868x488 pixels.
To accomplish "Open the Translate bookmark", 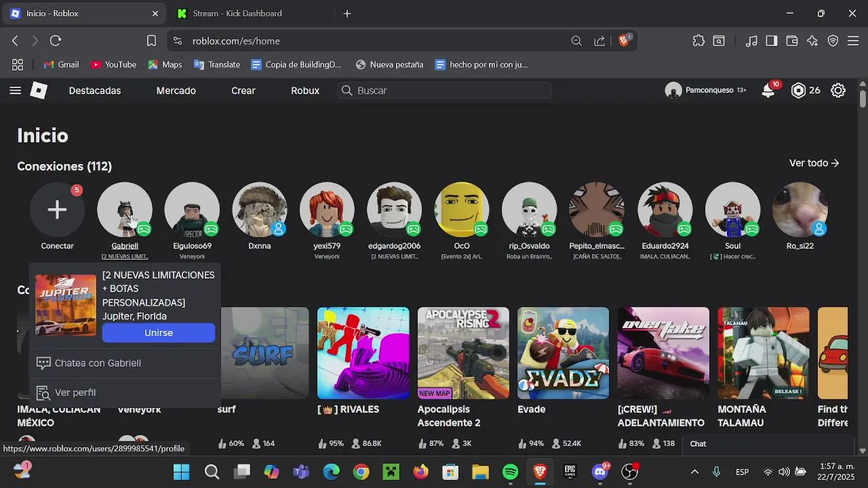I will pos(217,64).
